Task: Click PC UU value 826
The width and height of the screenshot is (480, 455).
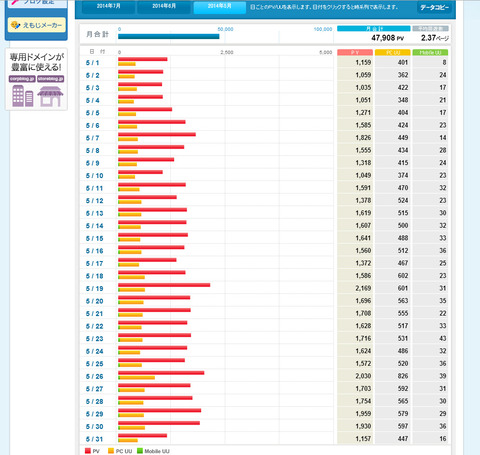Action: pyautogui.click(x=403, y=376)
